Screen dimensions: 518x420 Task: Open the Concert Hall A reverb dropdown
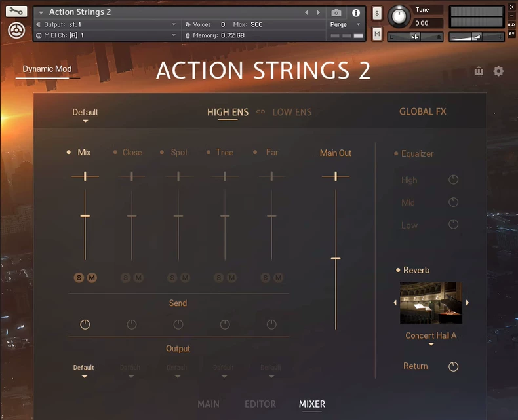pos(431,339)
